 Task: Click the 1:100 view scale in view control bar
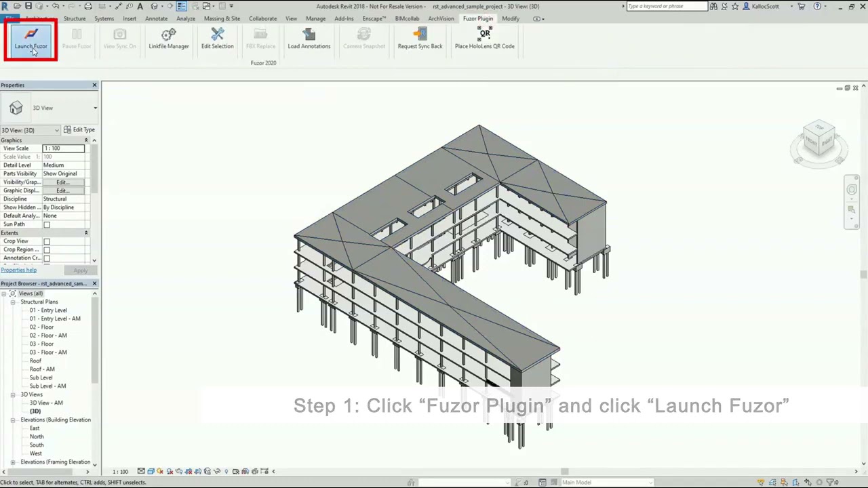pyautogui.click(x=120, y=472)
